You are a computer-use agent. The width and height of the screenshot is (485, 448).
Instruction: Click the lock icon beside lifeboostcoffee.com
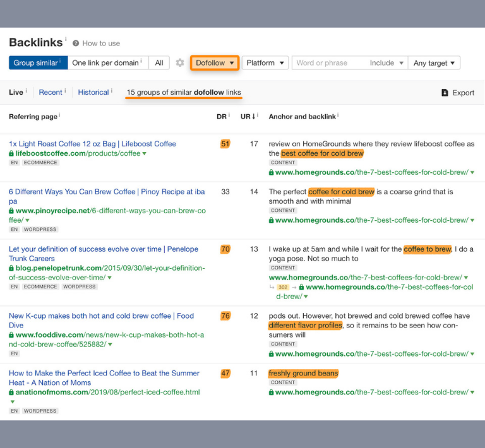(11, 153)
